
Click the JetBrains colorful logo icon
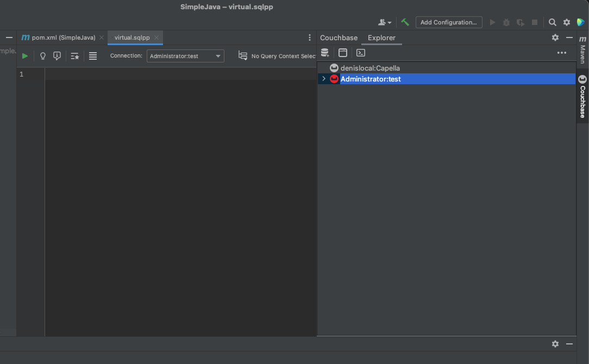[x=581, y=22]
